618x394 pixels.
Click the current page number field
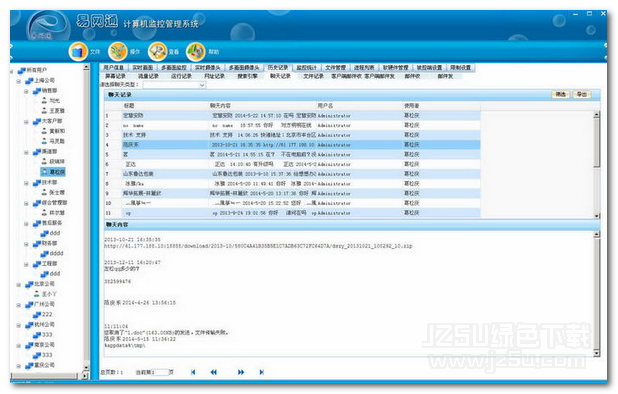coord(160,372)
